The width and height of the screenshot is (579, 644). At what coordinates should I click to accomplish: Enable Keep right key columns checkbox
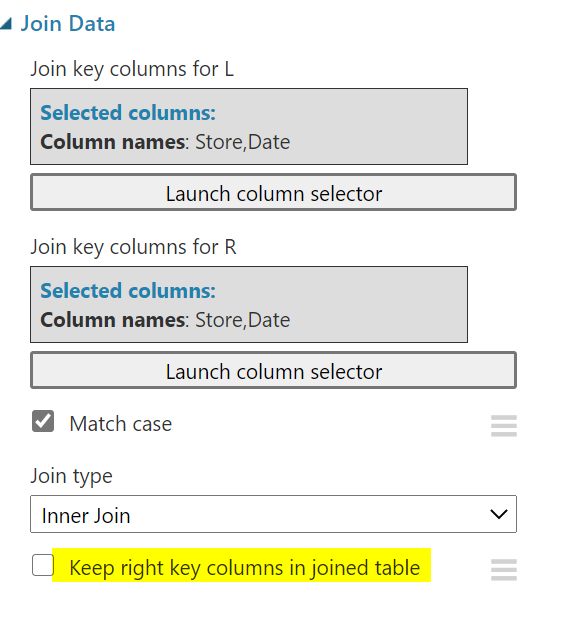[x=43, y=565]
